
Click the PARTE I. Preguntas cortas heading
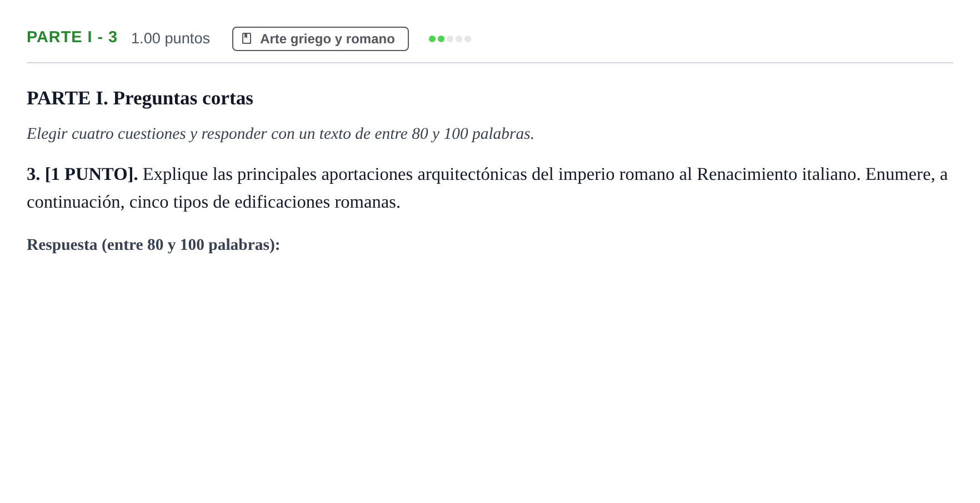coord(140,98)
